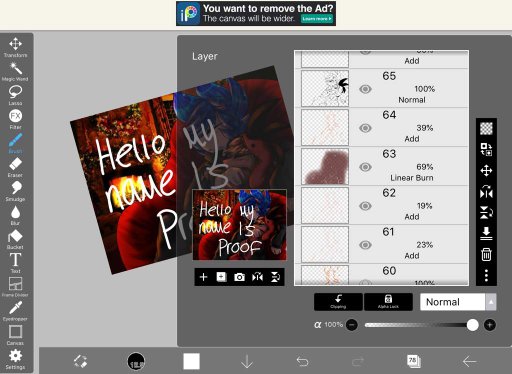Click the alpha opacity slider handle
The height and width of the screenshot is (374, 512).
tap(472, 325)
